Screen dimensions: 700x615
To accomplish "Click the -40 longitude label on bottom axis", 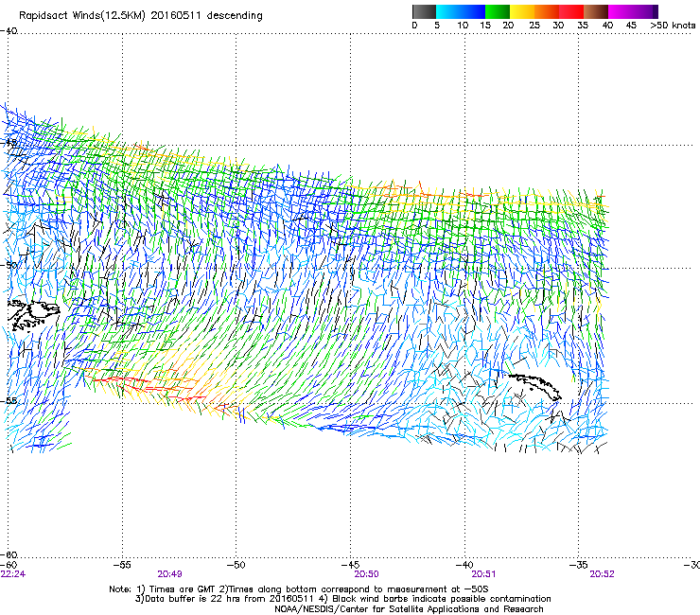I will pos(464,565).
